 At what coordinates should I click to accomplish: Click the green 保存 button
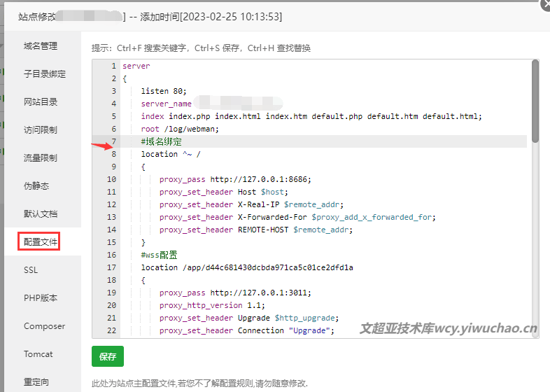coord(107,356)
